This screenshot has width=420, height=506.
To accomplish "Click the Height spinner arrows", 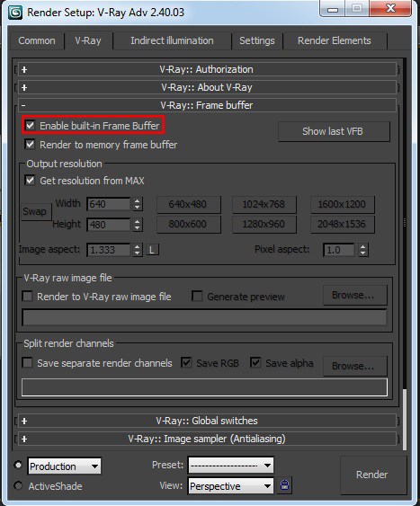I will point(138,225).
